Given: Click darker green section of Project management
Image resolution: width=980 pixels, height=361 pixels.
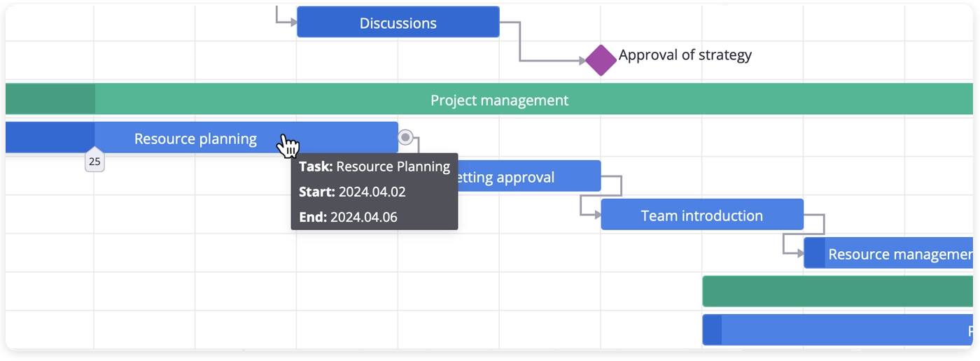Looking at the screenshot, I should tap(50, 99).
